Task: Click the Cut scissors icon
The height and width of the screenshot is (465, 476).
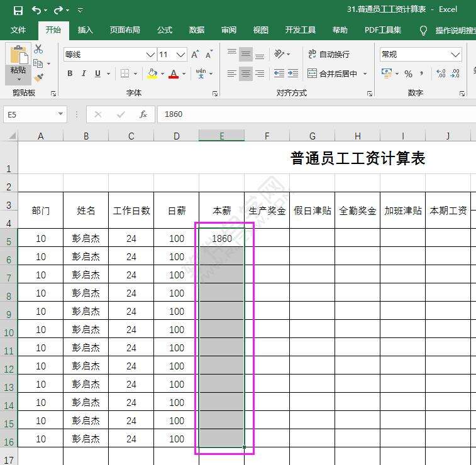Action: click(x=38, y=49)
